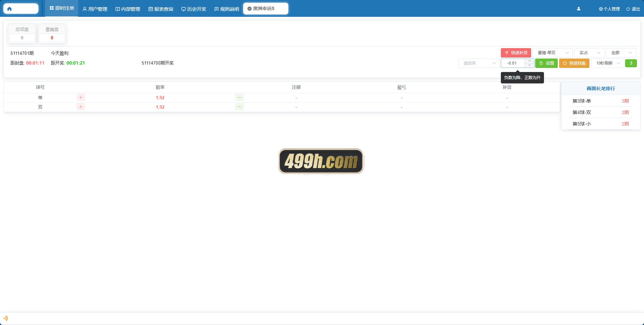This screenshot has width=644, height=325.
Task: Decrease the odds adjustment with down arrow
Action: pos(529,65)
